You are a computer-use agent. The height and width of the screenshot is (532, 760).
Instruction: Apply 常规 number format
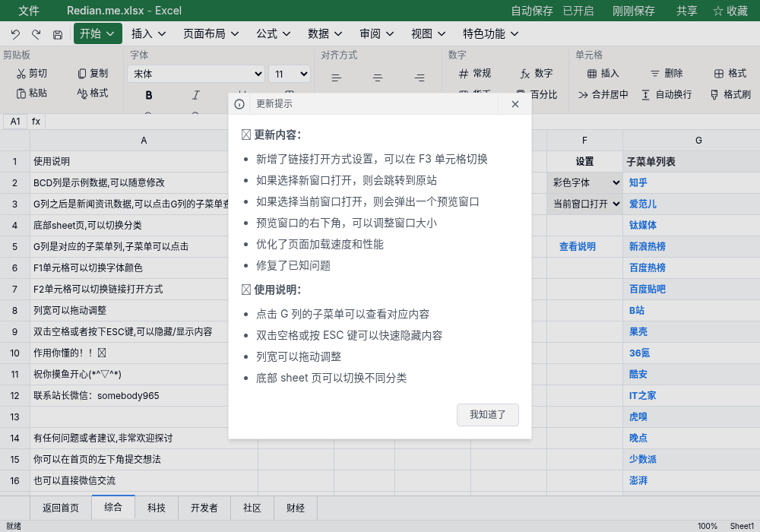click(x=475, y=73)
